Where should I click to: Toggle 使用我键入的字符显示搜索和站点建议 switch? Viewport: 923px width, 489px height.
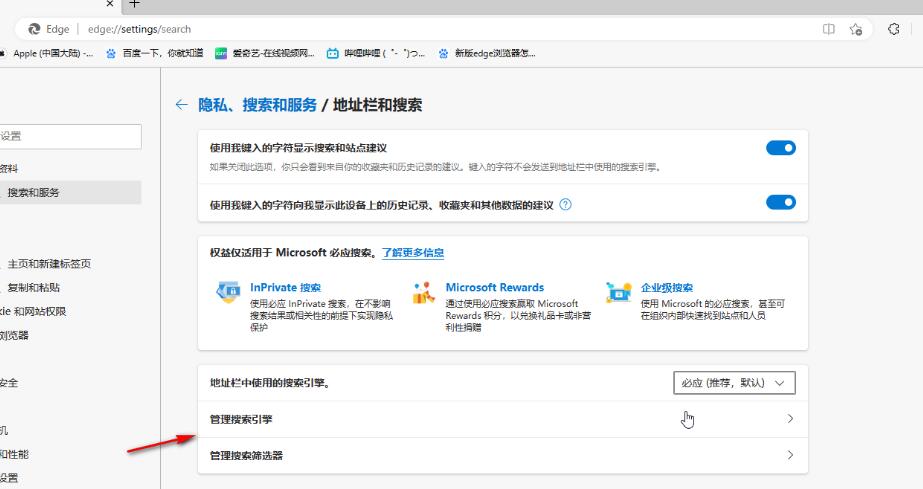click(781, 148)
